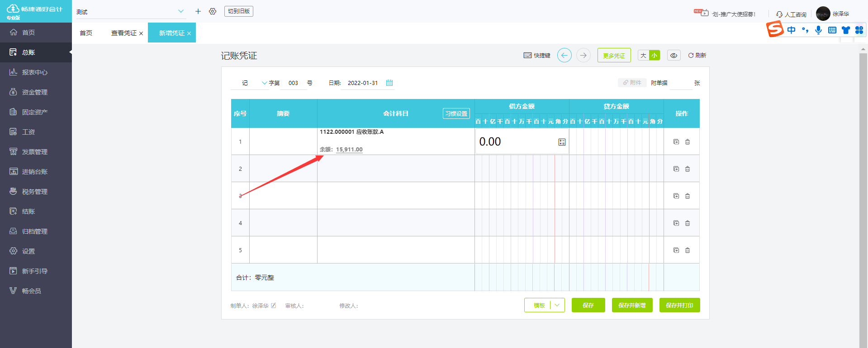This screenshot has width=868, height=348.
Task: Delete row 1 using trash icon
Action: pyautogui.click(x=688, y=142)
